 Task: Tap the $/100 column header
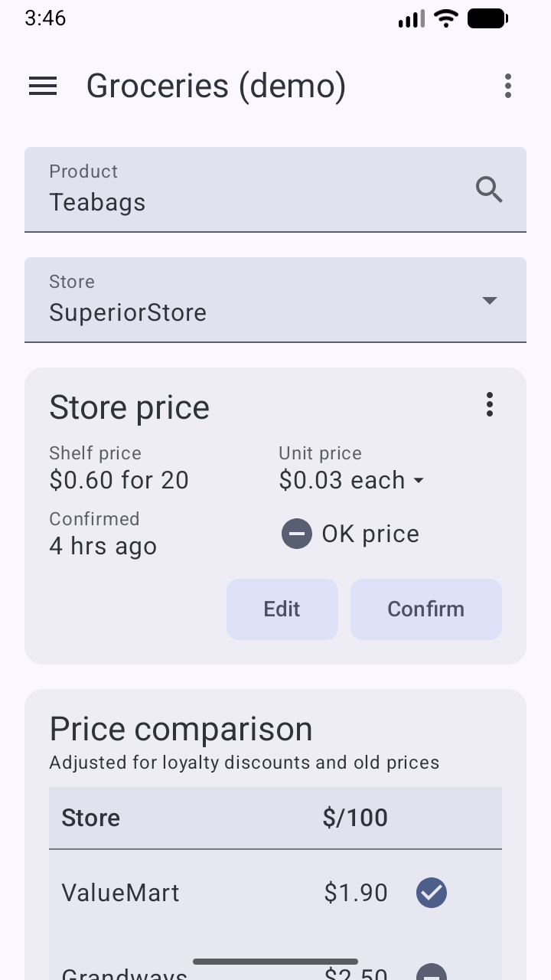click(x=355, y=818)
